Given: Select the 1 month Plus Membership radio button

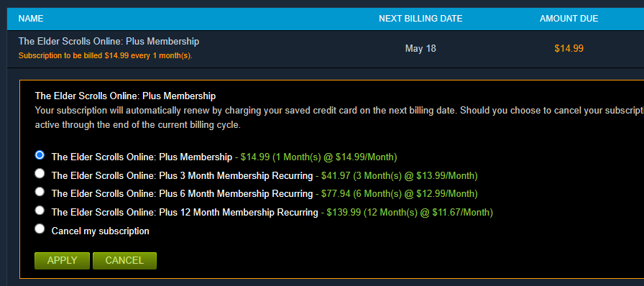Looking at the screenshot, I should 40,155.
